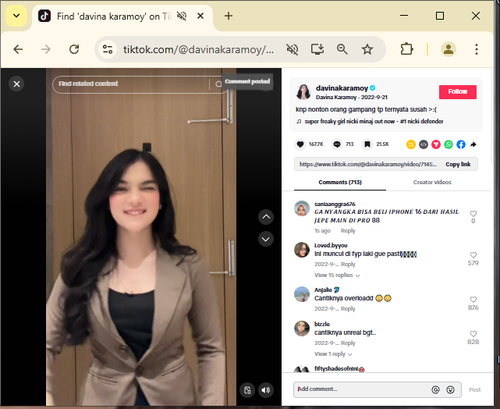This screenshot has height=409, width=500.
Task: Mute the video with speaker icon
Action: coord(266,390)
